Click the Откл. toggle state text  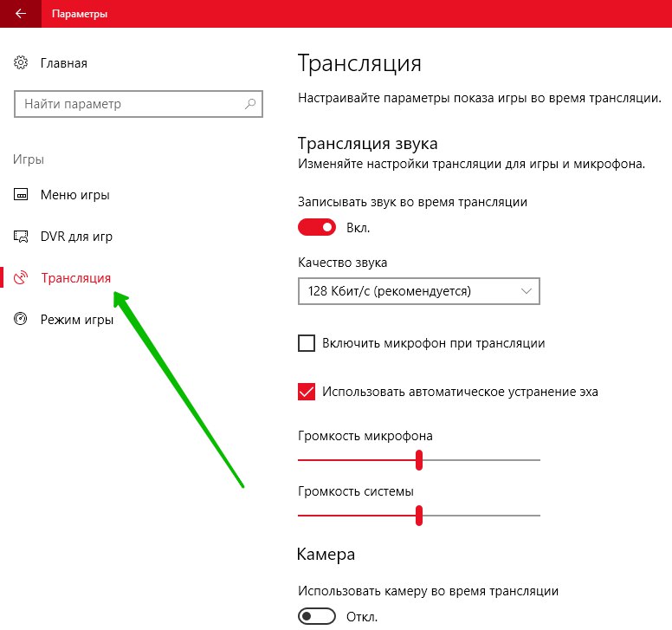[x=362, y=617]
